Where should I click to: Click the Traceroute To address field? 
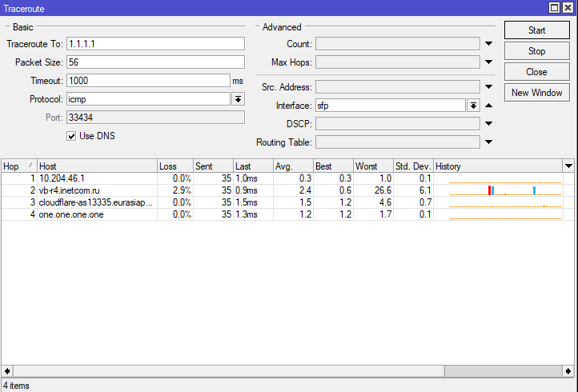point(155,44)
